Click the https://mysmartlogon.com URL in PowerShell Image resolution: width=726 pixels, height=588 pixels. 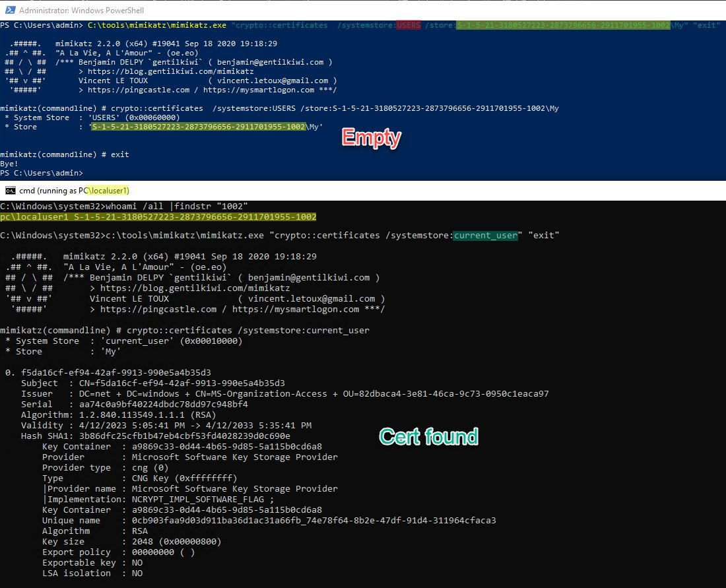tap(258, 90)
